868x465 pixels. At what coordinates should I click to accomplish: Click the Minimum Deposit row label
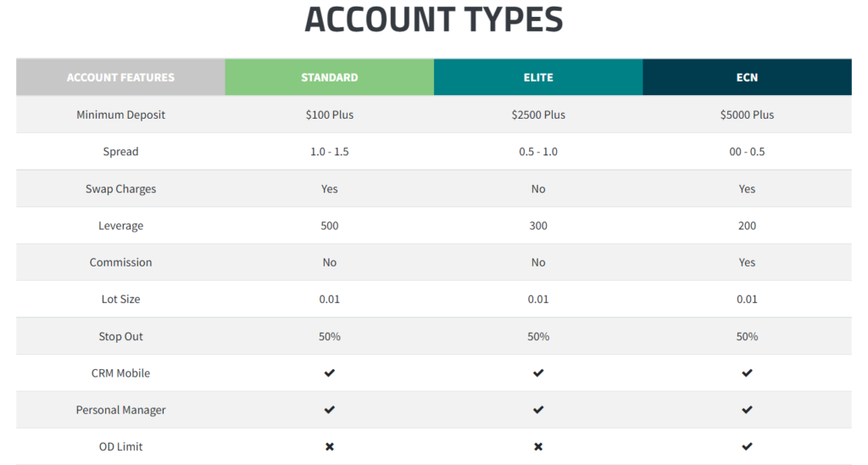point(120,115)
